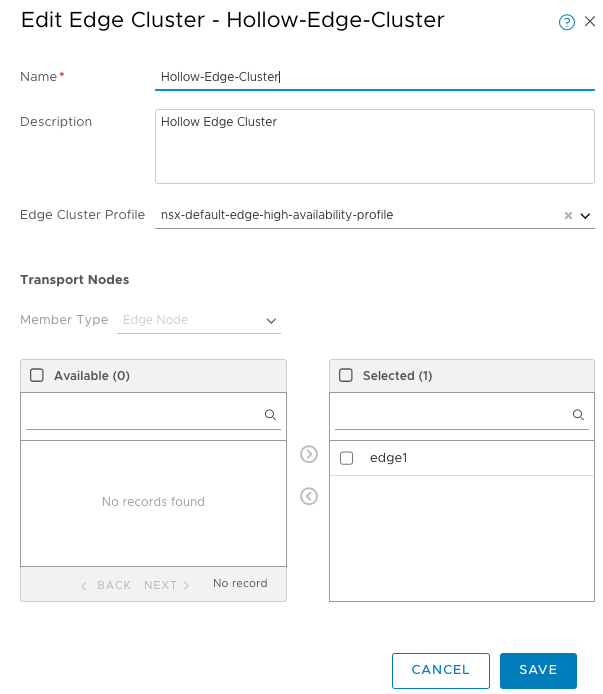Viewport: 603px width, 694px height.
Task: Clear the Edge Cluster Profile selection
Action: coord(568,215)
